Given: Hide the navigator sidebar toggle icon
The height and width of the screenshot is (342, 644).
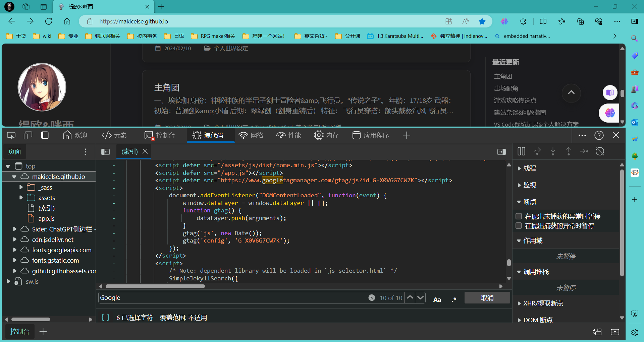Looking at the screenshot, I should tap(105, 152).
